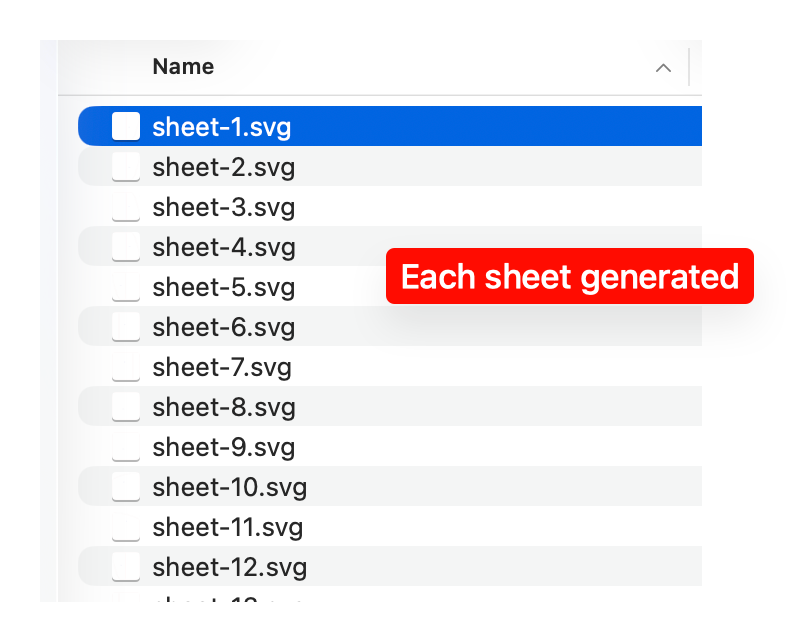Viewport: 794px width, 642px height.
Task: Sort by the Name column header
Action: coord(183,67)
